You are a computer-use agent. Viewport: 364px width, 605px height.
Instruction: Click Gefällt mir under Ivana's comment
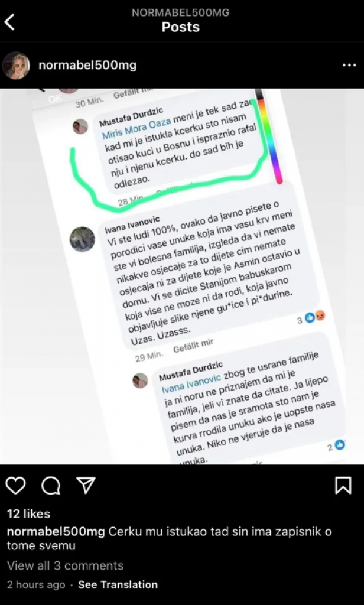[x=193, y=346]
